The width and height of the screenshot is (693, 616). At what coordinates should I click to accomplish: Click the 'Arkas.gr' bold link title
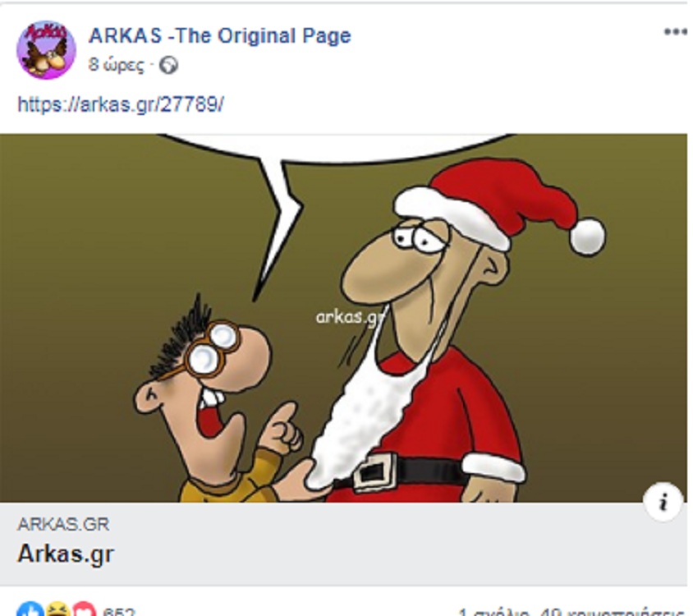click(x=66, y=554)
